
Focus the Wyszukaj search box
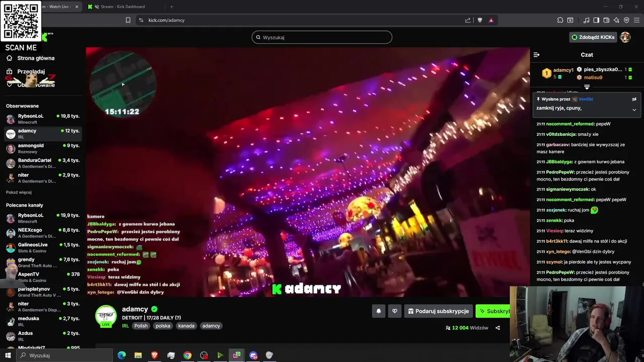pos(322,37)
